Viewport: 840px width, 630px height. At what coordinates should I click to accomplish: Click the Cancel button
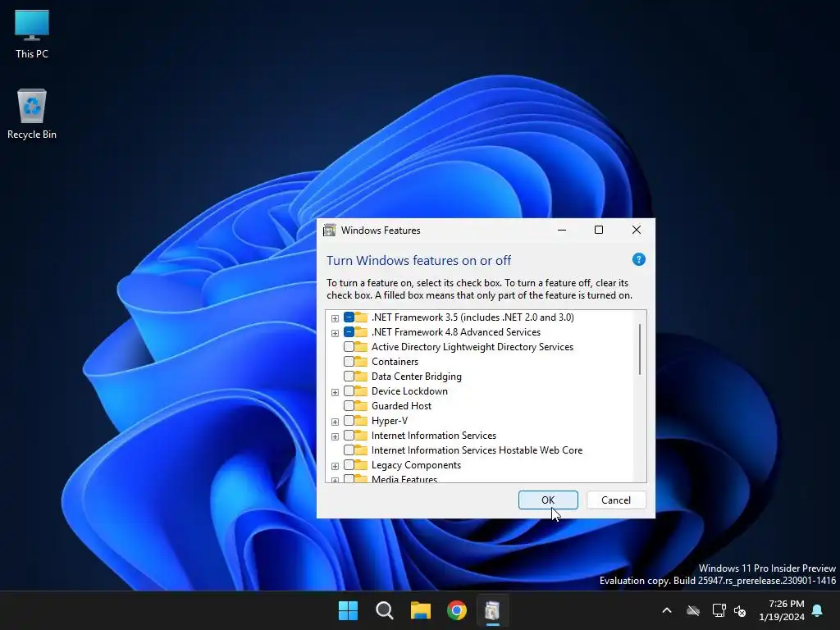(x=616, y=500)
